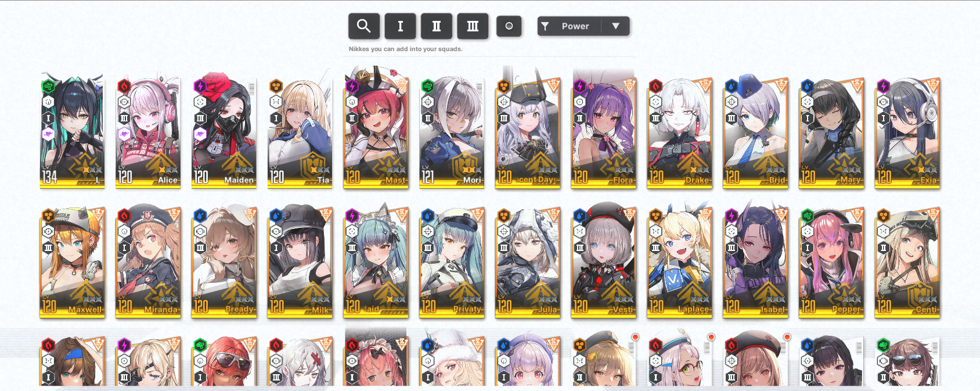Expand sort order arrow beside Power
Viewport: 980px width, 391px height.
[616, 26]
